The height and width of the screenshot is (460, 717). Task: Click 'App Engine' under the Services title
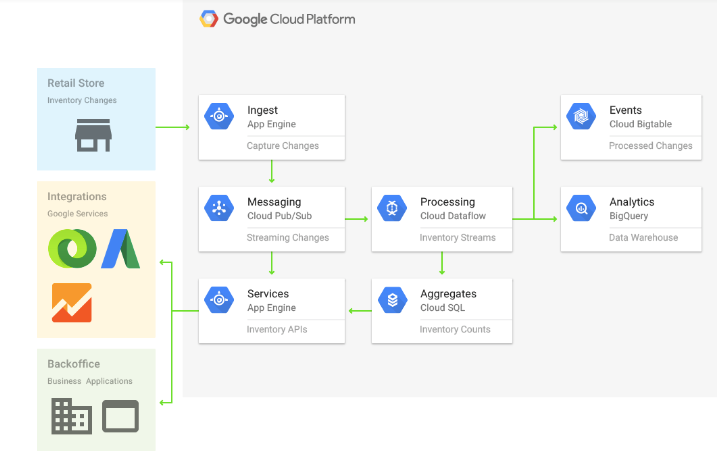point(271,308)
